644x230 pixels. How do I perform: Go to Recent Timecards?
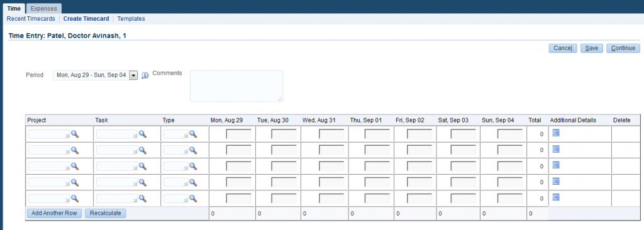pyautogui.click(x=31, y=19)
